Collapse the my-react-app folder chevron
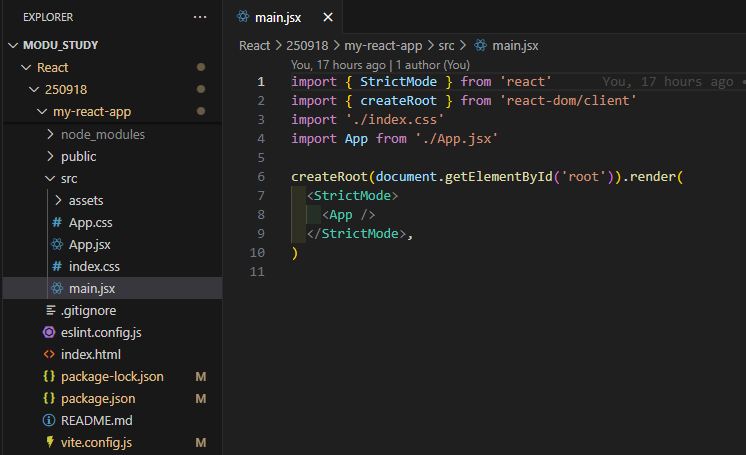This screenshot has height=455, width=746. pyautogui.click(x=42, y=112)
